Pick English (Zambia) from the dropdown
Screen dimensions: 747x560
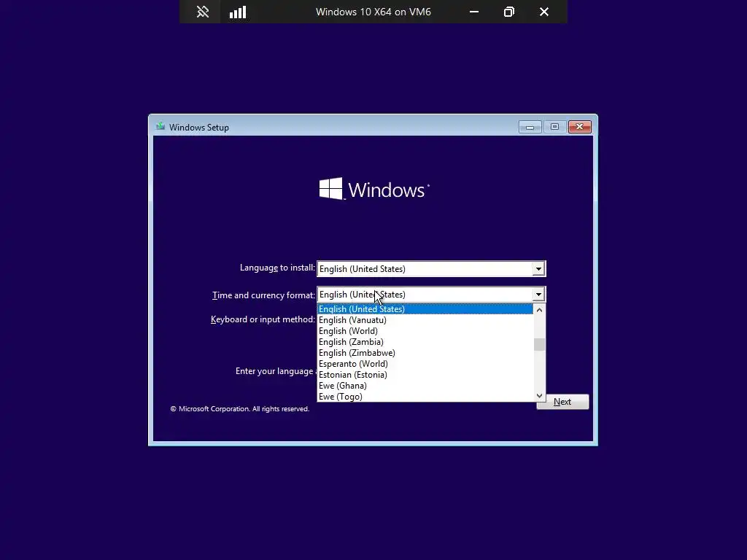[425, 342]
